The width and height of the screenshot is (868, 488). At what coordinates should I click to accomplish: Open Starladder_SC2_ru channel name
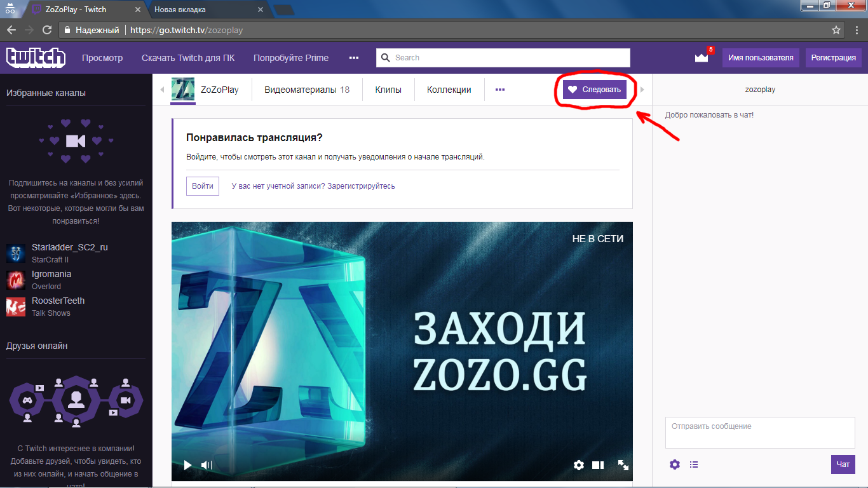70,247
